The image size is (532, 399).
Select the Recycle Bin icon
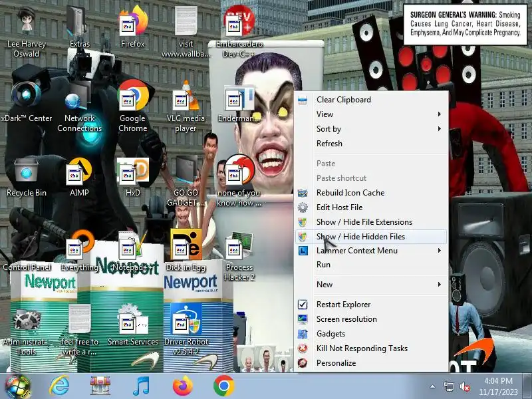[x=27, y=177]
